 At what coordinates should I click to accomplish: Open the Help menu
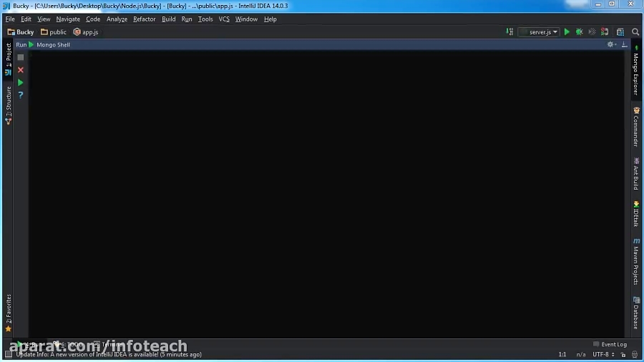[270, 19]
